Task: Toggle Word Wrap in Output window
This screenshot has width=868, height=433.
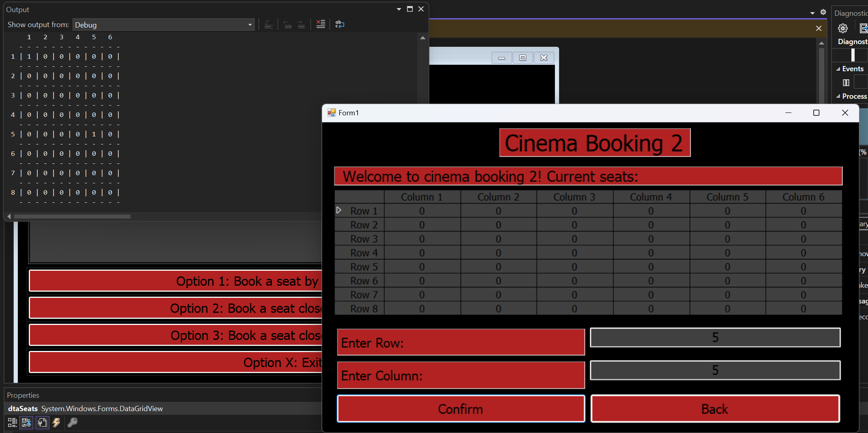Action: [x=340, y=24]
